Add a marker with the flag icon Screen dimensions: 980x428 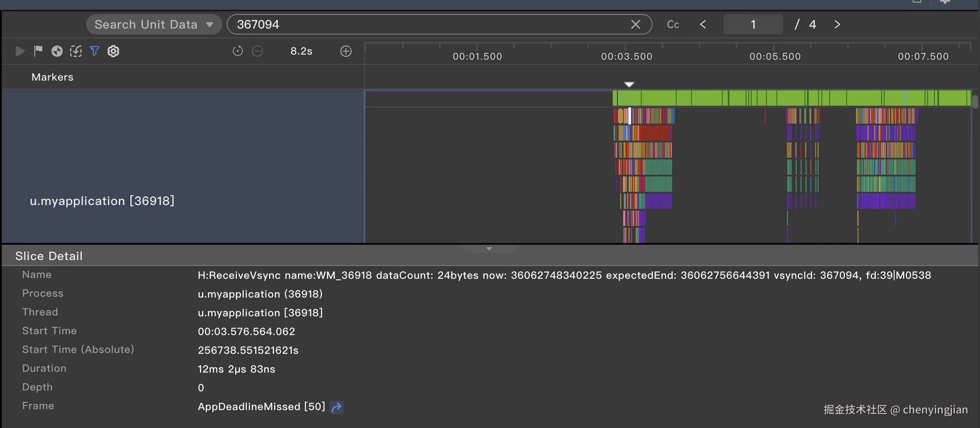[x=38, y=51]
